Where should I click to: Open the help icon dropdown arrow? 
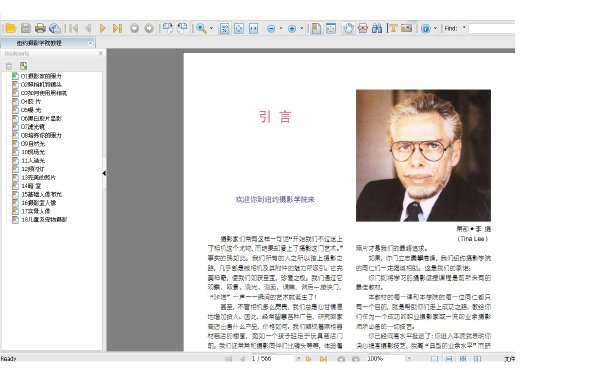[x=435, y=28]
